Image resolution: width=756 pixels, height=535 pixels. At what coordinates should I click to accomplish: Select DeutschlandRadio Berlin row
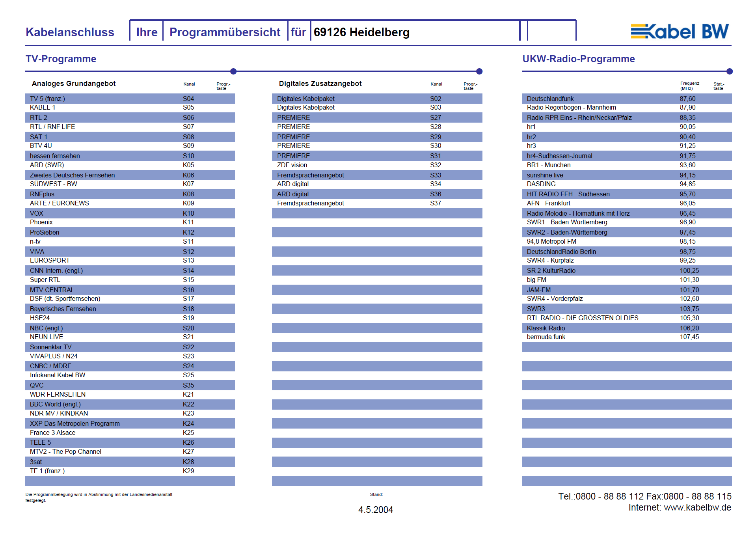(x=627, y=252)
